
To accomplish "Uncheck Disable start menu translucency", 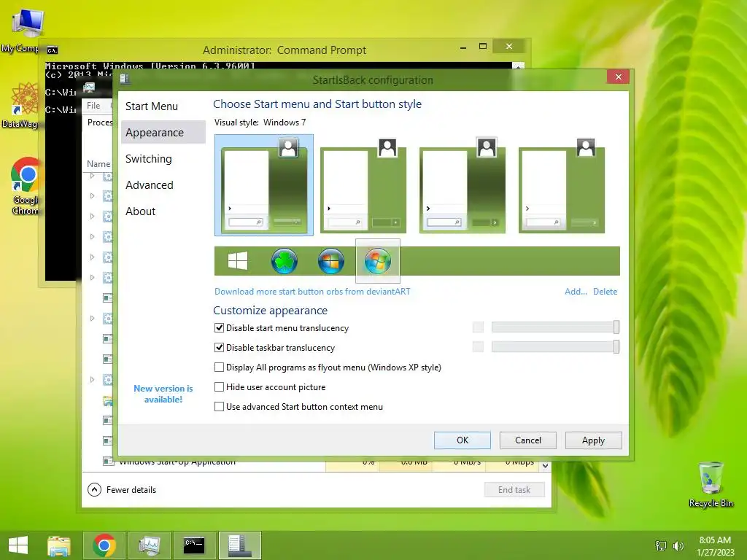I will coord(219,327).
